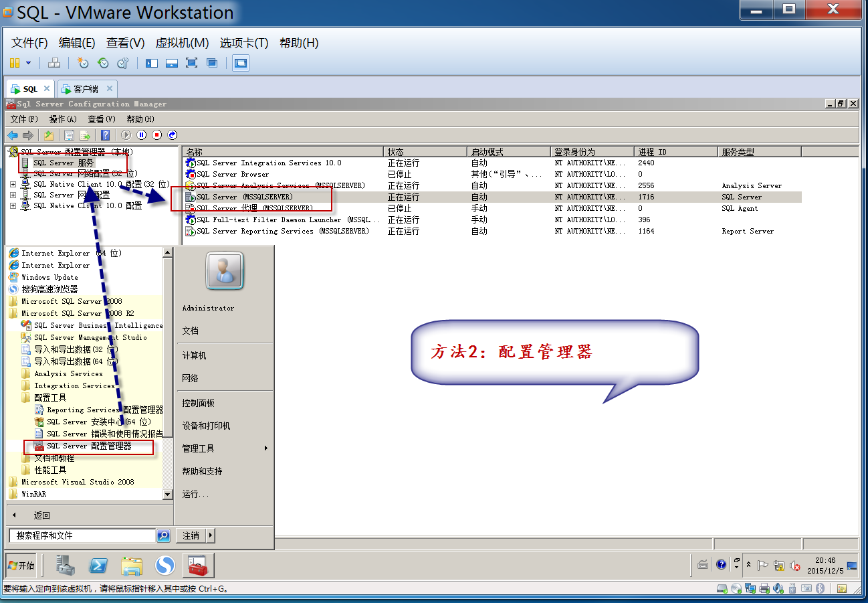868x603 pixels.
Task: Select the SQL Server Browser service row
Action: click(493, 174)
